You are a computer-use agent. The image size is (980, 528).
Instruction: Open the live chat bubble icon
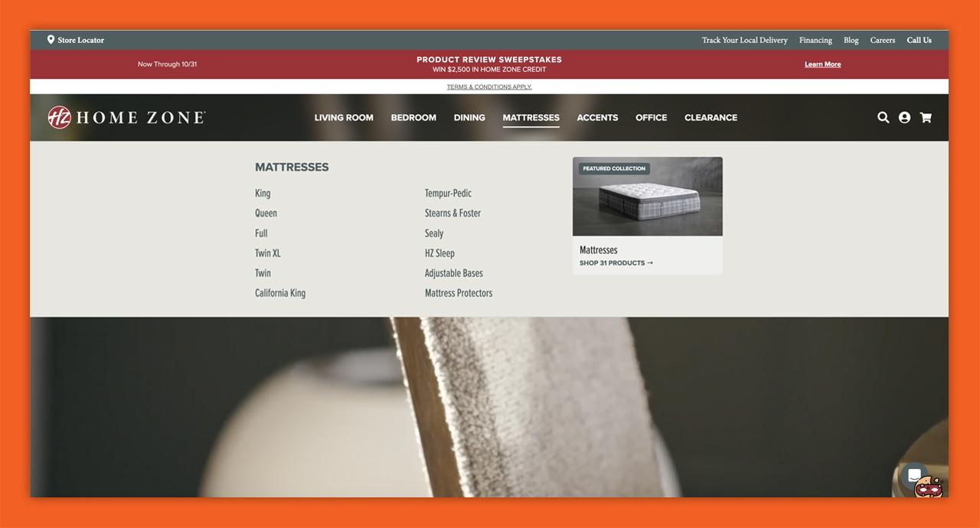coord(914,474)
